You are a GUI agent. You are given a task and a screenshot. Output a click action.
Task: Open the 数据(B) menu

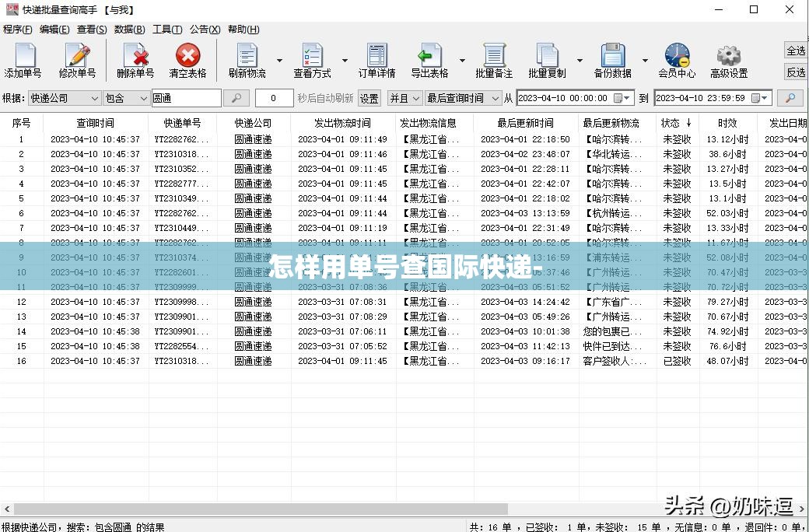(x=129, y=30)
